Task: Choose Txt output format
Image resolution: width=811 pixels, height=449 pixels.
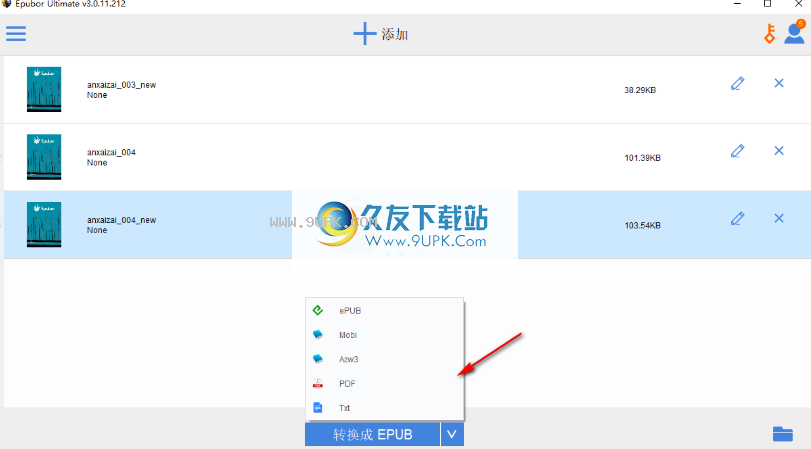Action: pyautogui.click(x=384, y=408)
